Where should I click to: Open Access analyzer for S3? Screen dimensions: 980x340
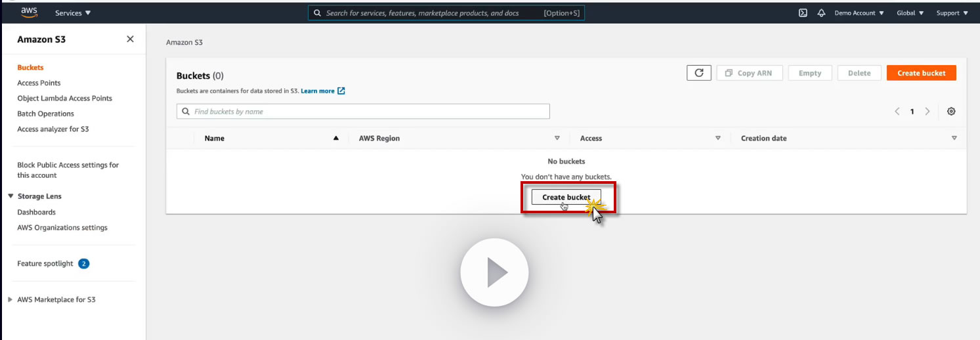(53, 129)
